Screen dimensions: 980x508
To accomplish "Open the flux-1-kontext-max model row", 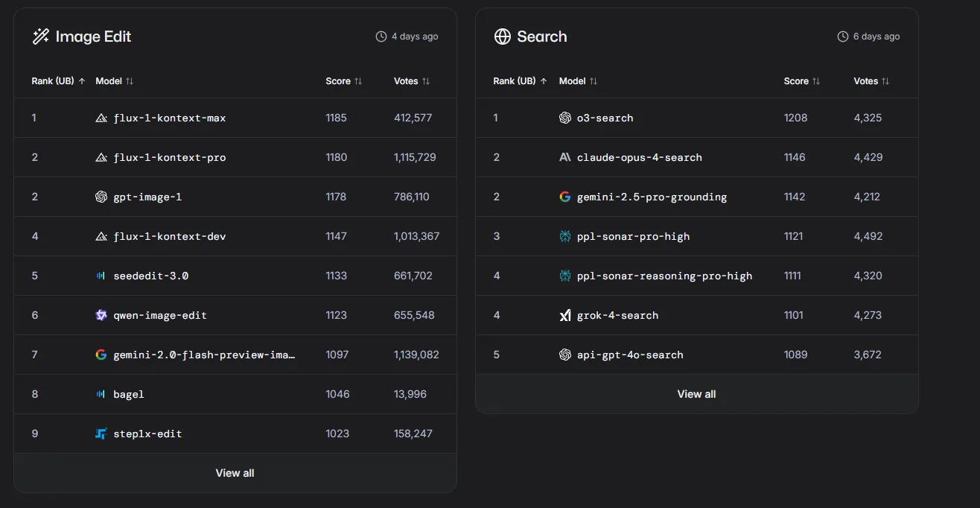I will [235, 118].
